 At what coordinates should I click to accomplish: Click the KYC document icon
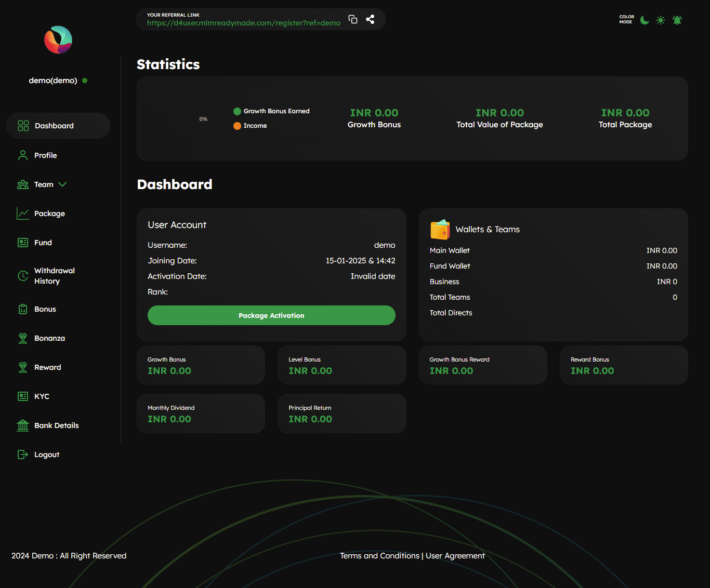coord(23,396)
